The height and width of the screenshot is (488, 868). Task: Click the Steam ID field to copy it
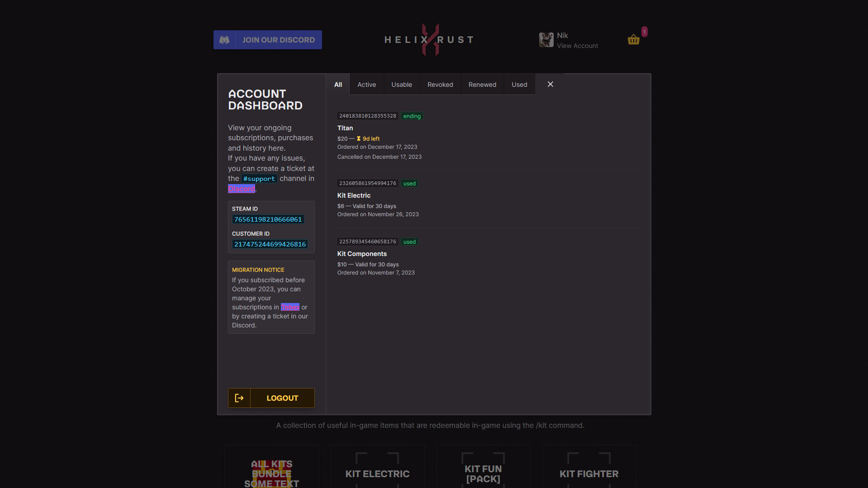tap(268, 219)
